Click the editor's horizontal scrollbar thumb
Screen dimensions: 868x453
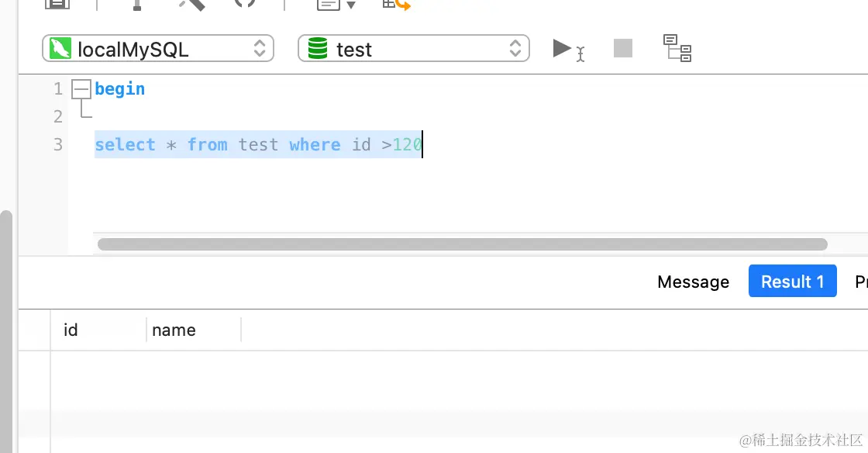(x=462, y=244)
